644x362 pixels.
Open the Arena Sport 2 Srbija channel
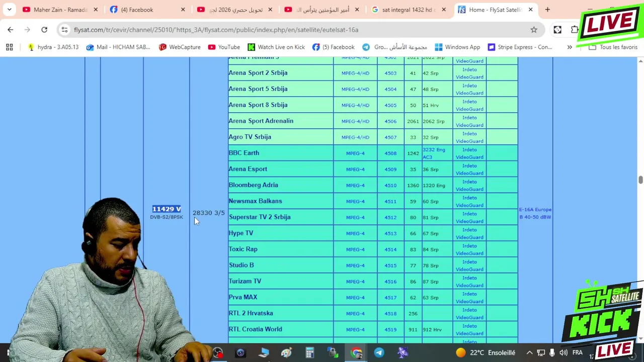click(x=258, y=72)
